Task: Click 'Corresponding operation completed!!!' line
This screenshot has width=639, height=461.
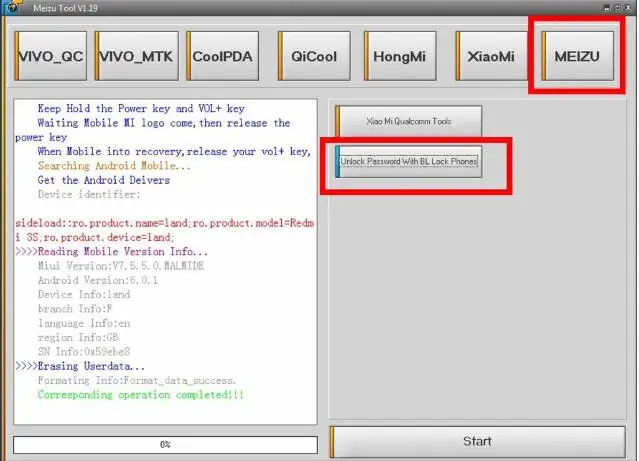Action: (x=141, y=395)
